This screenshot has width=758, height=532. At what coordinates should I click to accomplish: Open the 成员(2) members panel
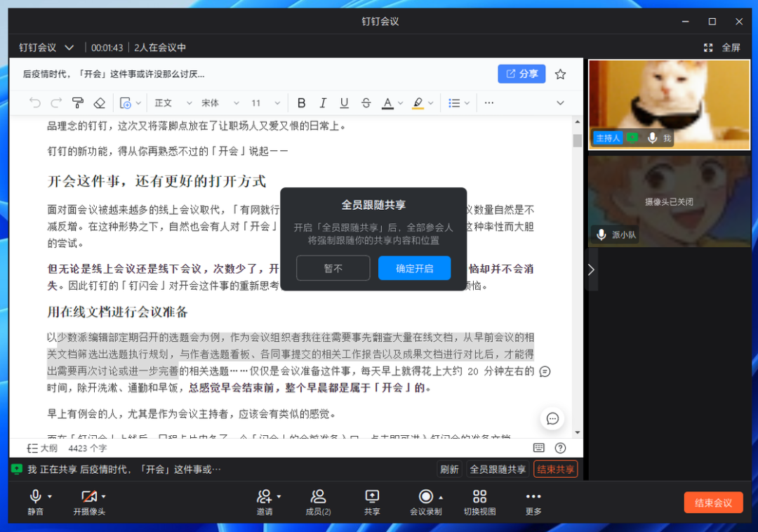pyautogui.click(x=318, y=503)
